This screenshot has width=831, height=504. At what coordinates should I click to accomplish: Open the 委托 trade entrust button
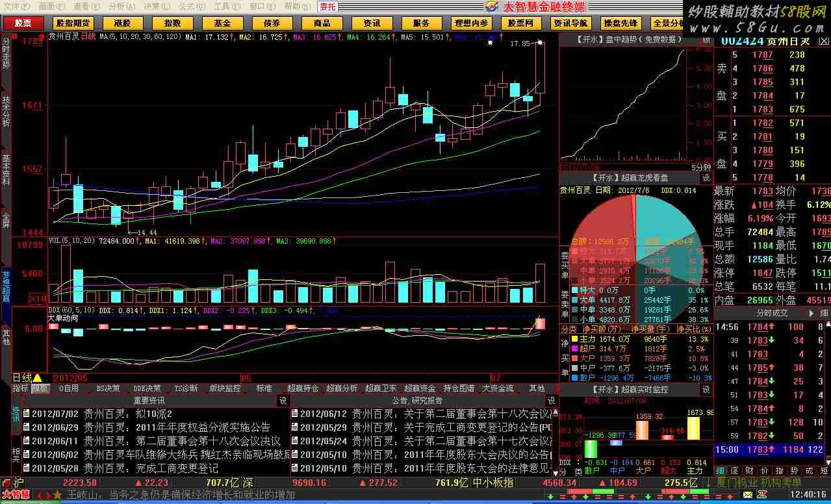(x=328, y=6)
